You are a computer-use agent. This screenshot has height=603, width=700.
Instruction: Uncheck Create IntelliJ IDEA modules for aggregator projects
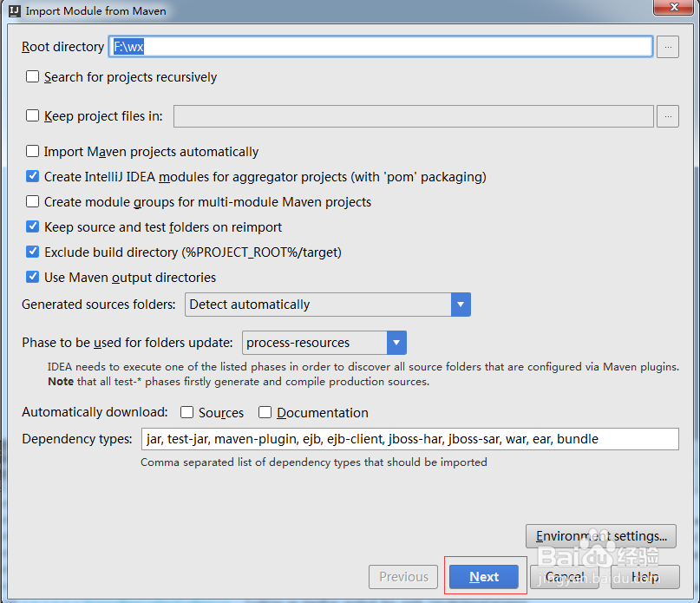coord(32,176)
